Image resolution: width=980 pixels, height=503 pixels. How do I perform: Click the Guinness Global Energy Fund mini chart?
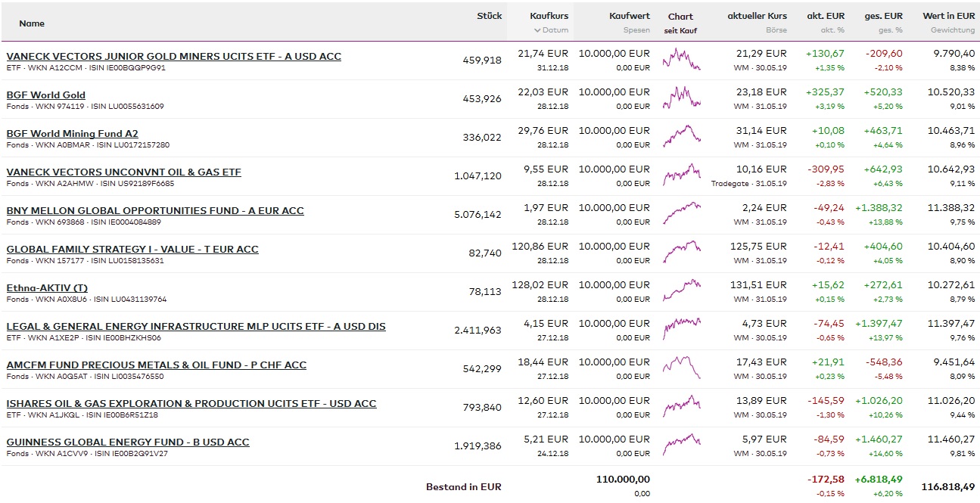pyautogui.click(x=681, y=446)
